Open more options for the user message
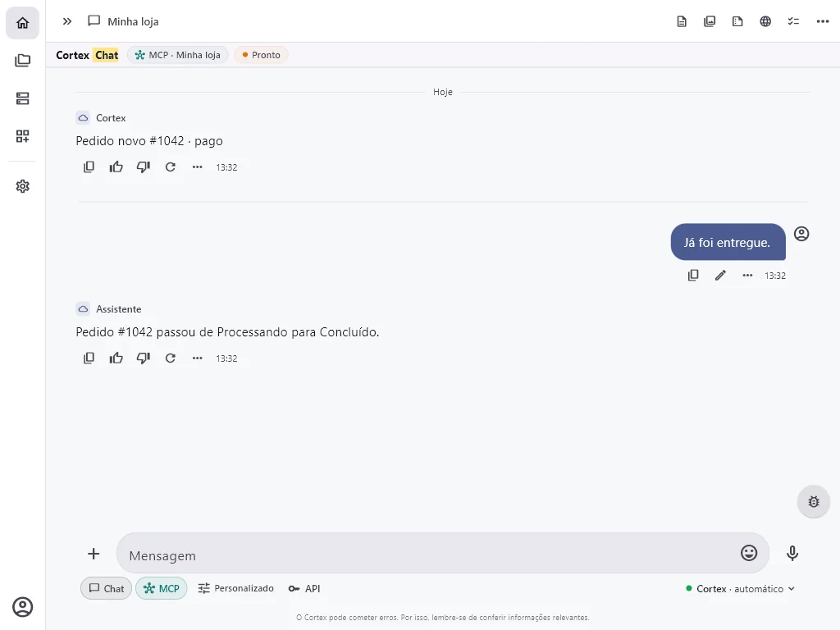The image size is (840, 630). coord(747,276)
